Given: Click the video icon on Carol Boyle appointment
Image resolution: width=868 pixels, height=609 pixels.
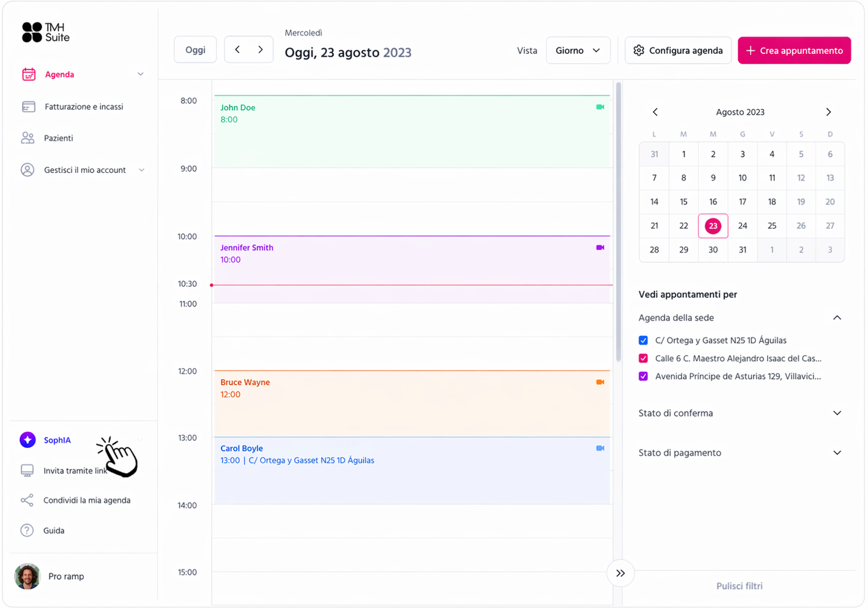Looking at the screenshot, I should pyautogui.click(x=600, y=448).
